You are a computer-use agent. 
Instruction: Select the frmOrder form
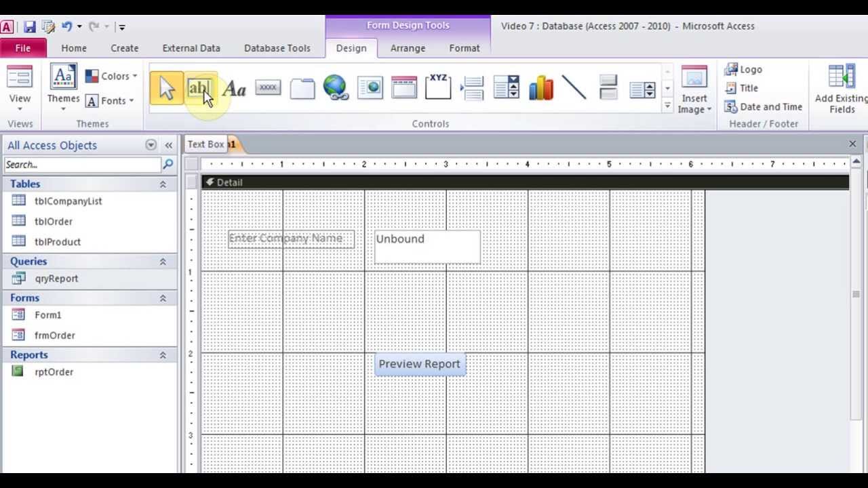tap(55, 335)
